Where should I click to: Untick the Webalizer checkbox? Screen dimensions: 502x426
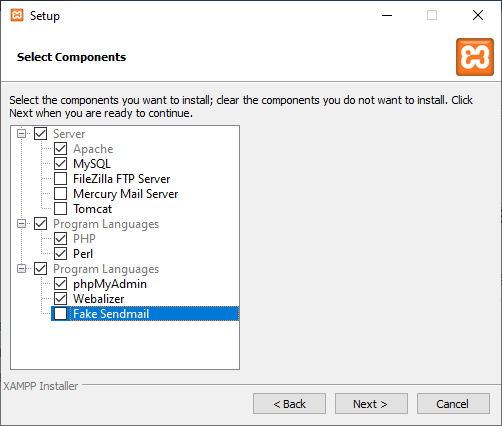coord(60,299)
